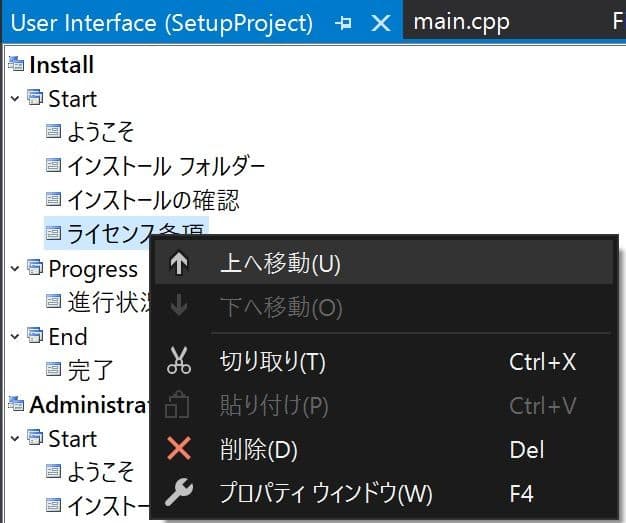Collapse the Start node under Install
This screenshot has height=523, width=626.
[15, 99]
